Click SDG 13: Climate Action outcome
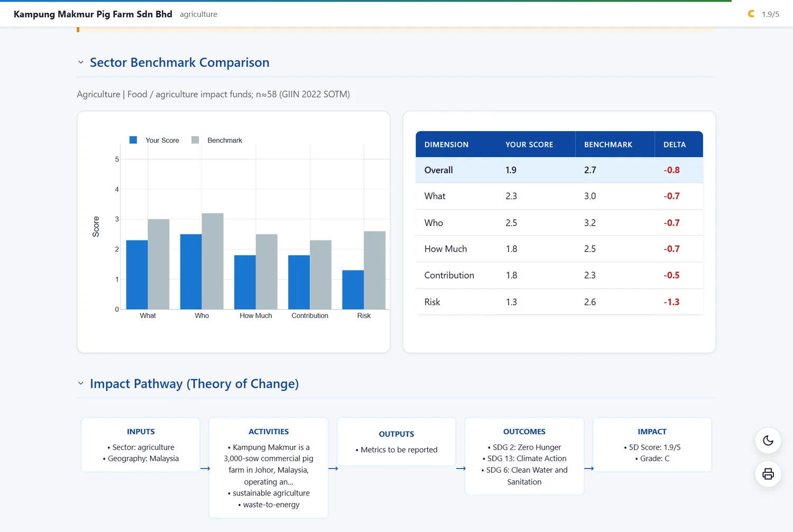The width and height of the screenshot is (793, 532). pyautogui.click(x=524, y=459)
